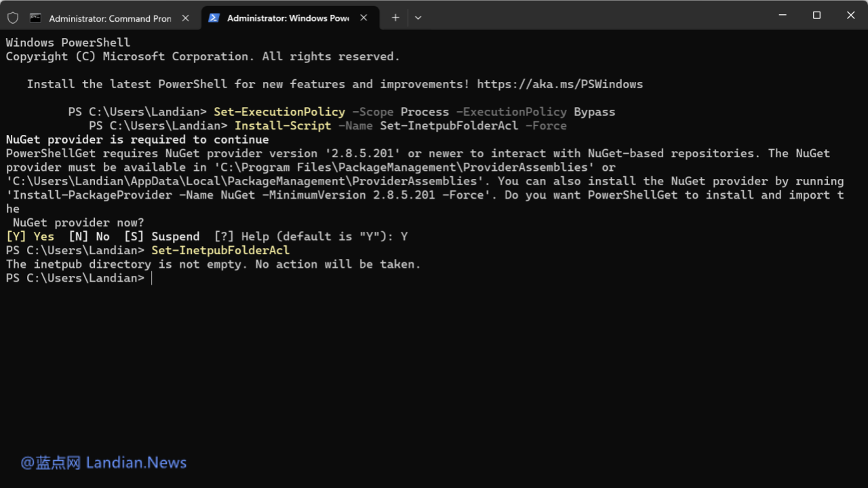Expand the new tab profile dropdown chevron

418,18
